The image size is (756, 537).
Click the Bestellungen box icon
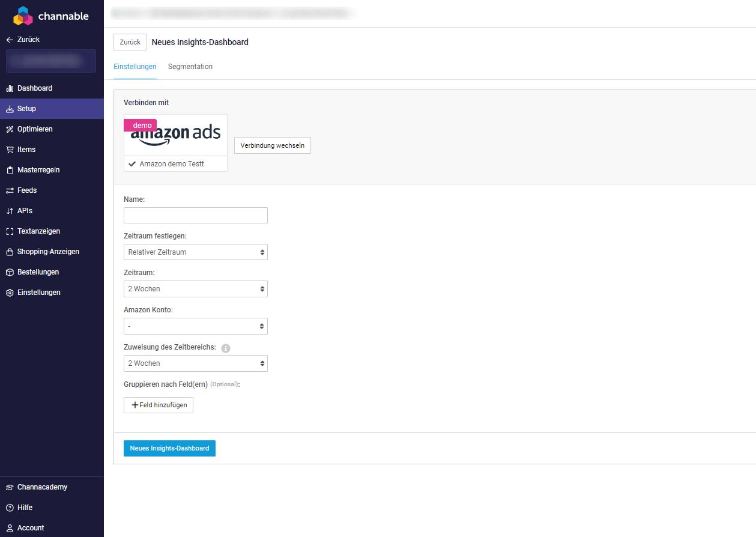pos(10,272)
